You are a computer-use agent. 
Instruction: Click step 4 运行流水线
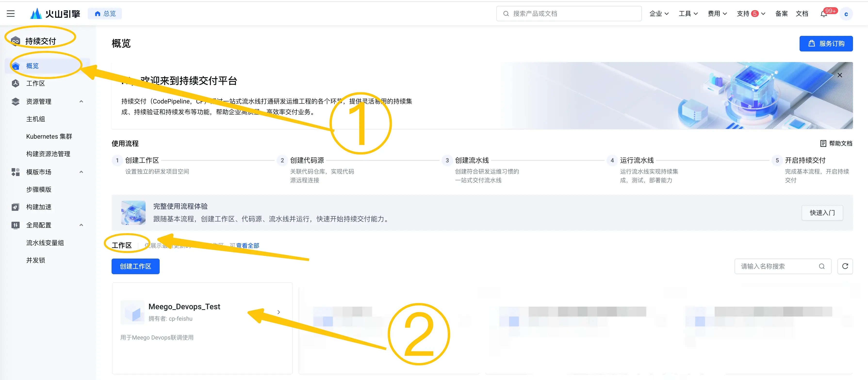coord(637,160)
